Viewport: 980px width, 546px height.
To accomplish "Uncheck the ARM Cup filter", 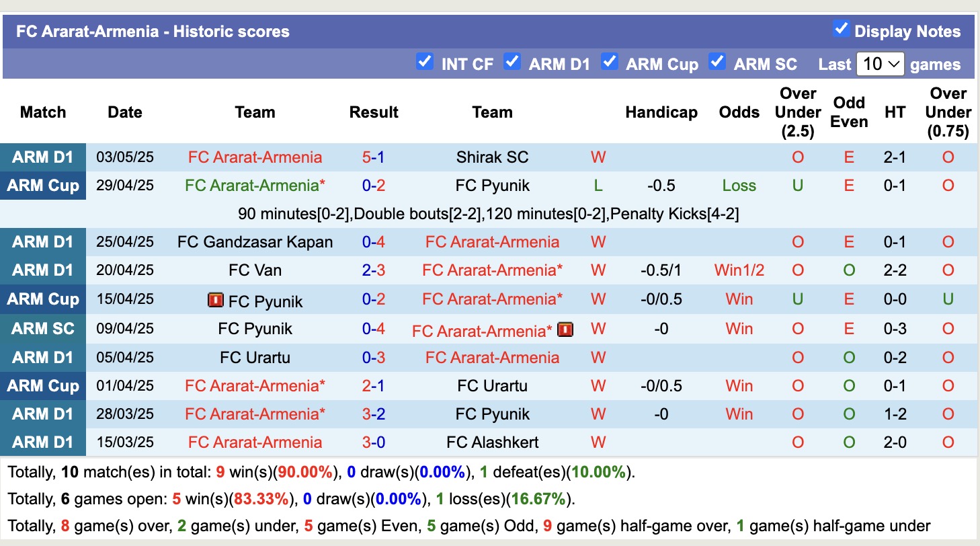I will click(x=610, y=61).
